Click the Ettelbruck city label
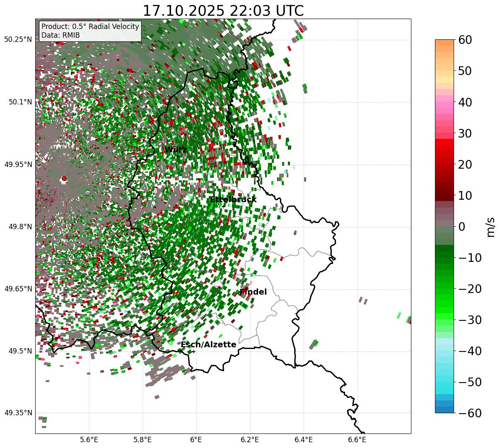The height and width of the screenshot is (448, 500). coord(233,199)
